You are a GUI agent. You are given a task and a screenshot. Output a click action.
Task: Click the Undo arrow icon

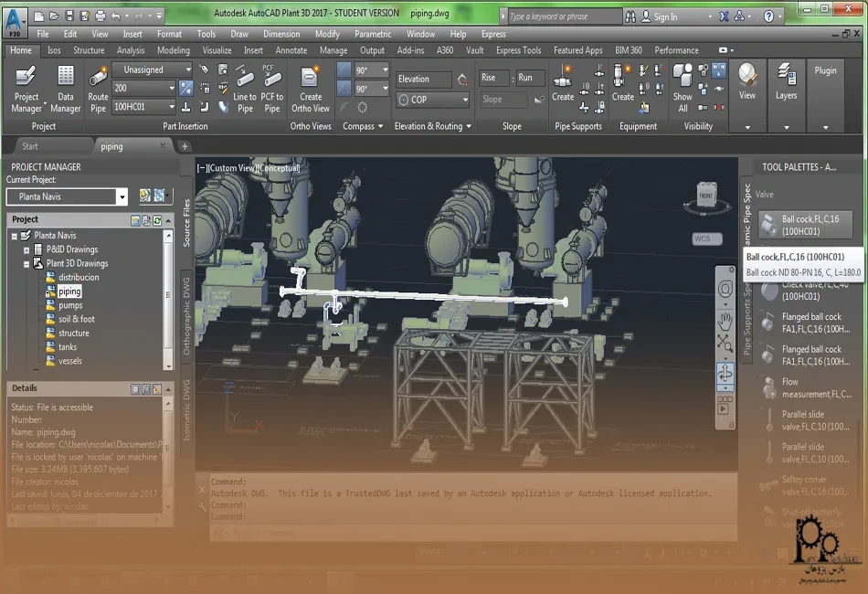click(116, 16)
